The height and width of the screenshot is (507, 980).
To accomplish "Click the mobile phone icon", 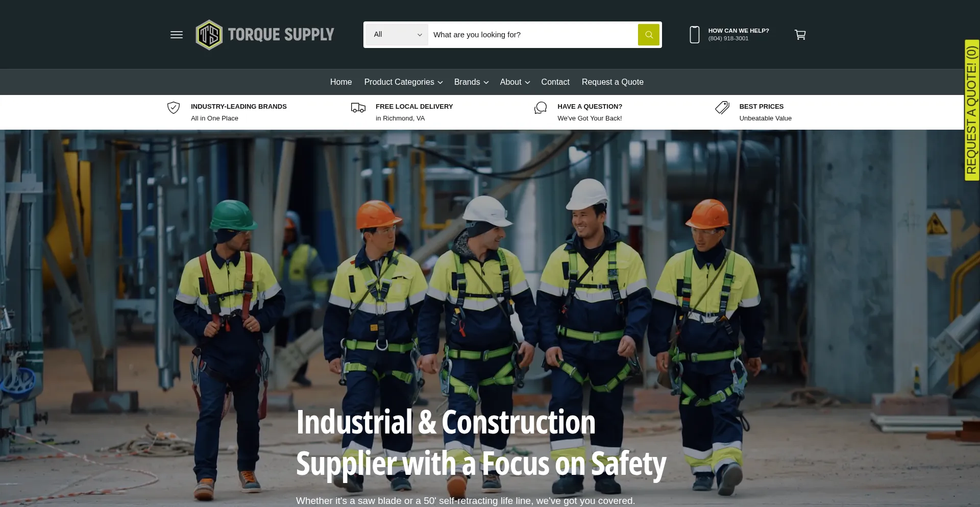I will tap(695, 35).
